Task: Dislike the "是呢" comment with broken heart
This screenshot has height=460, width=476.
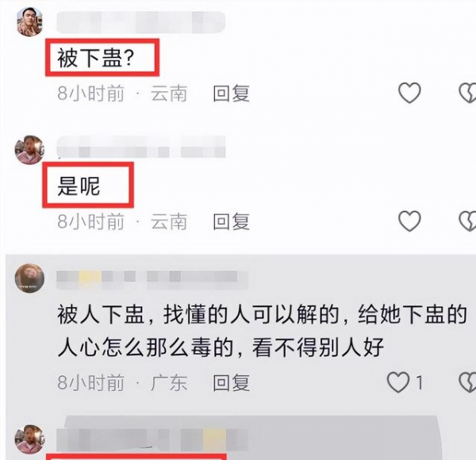Action: pyautogui.click(x=467, y=221)
